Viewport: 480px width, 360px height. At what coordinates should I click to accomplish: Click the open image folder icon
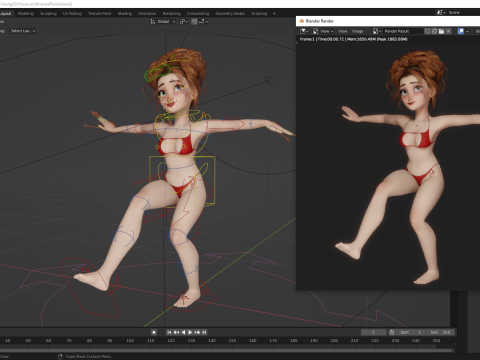442,31
